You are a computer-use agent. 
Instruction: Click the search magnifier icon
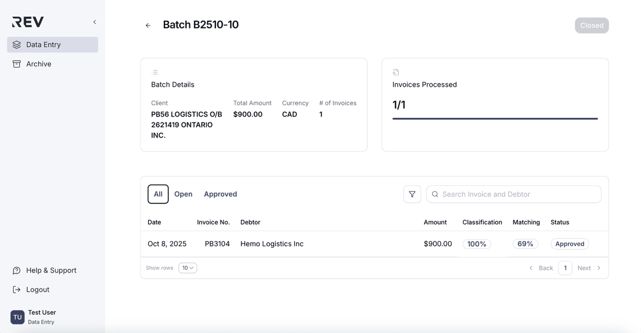[435, 194]
